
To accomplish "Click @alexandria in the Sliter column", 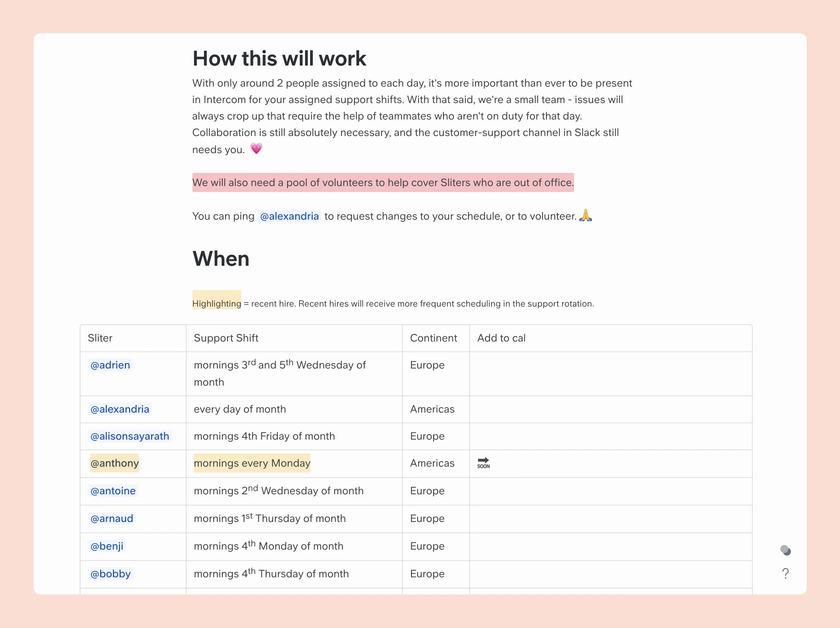I will pyautogui.click(x=120, y=409).
